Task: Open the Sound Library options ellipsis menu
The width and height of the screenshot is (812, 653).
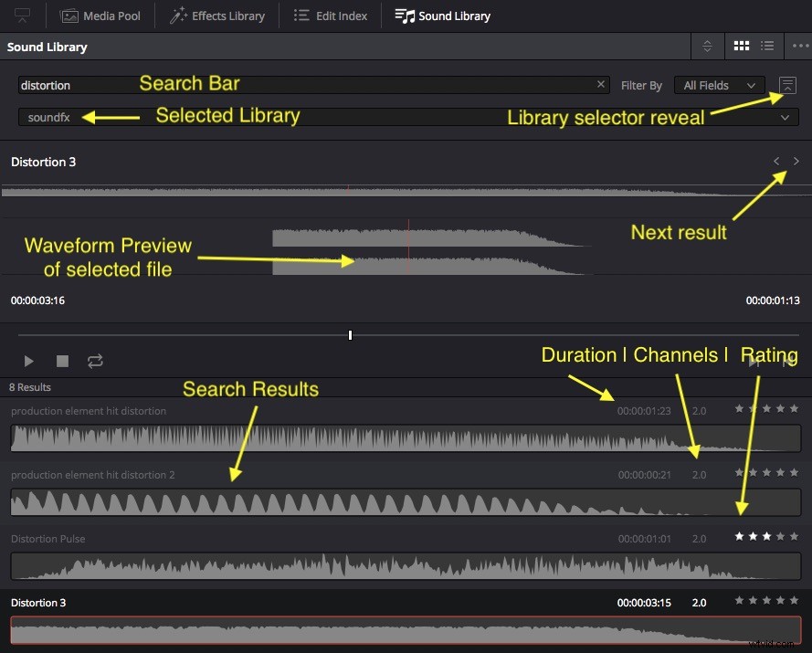Action: click(x=801, y=46)
